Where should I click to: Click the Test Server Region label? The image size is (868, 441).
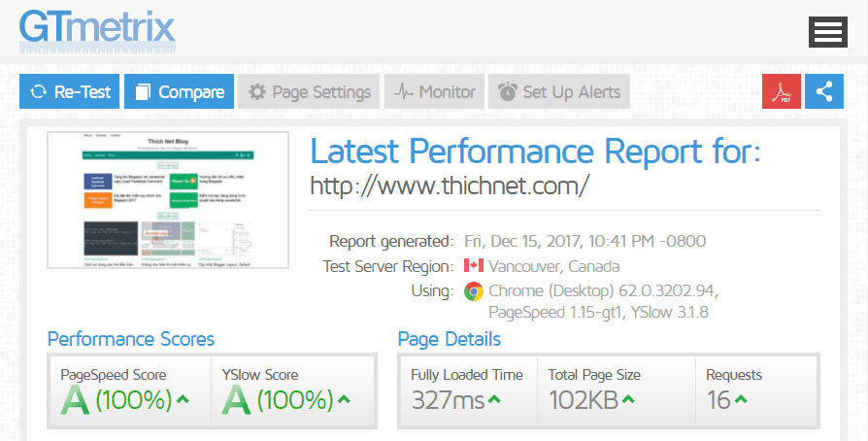click(388, 266)
